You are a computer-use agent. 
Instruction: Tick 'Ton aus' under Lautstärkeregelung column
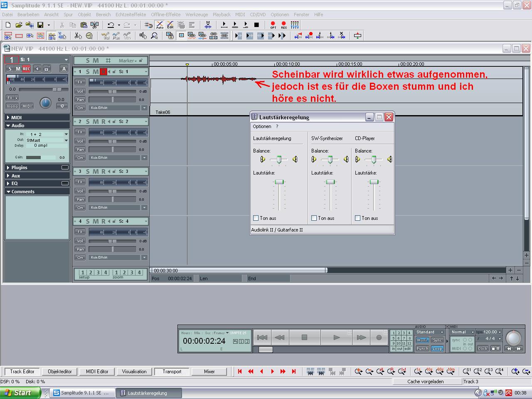pyautogui.click(x=256, y=218)
